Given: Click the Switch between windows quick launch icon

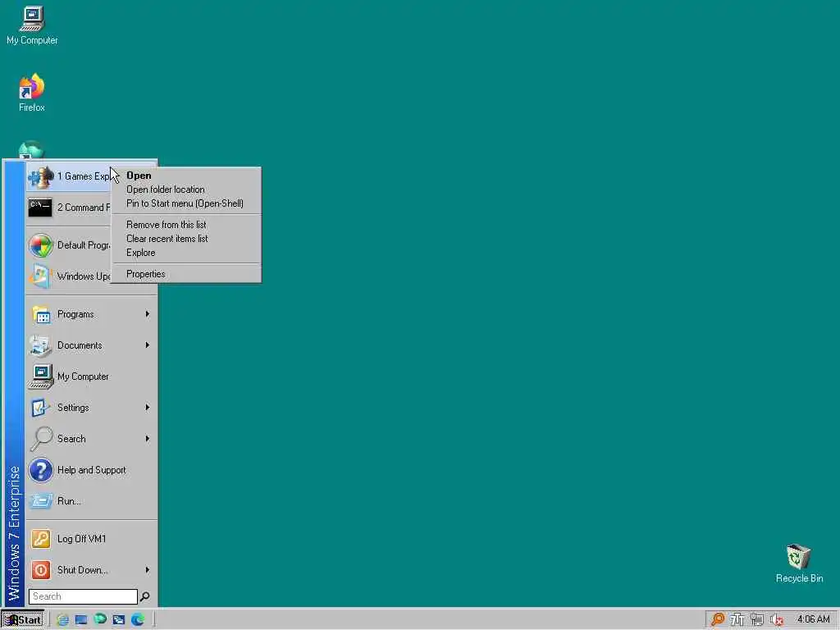Looking at the screenshot, I should point(119,620).
